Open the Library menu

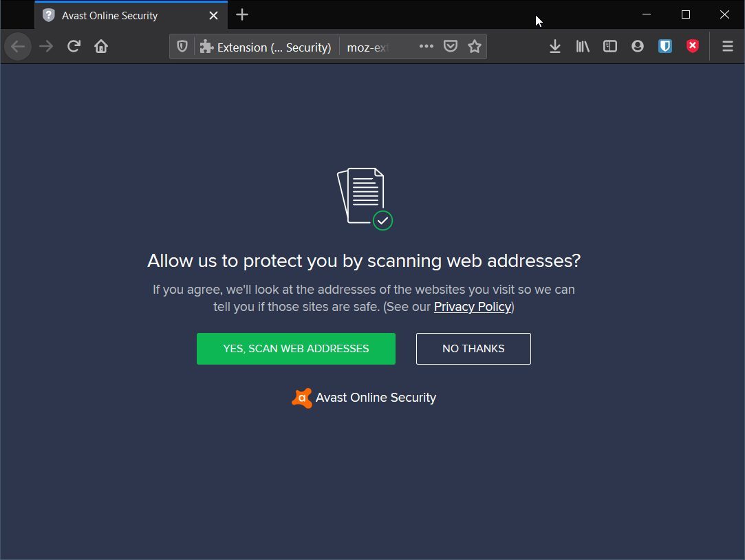(583, 47)
